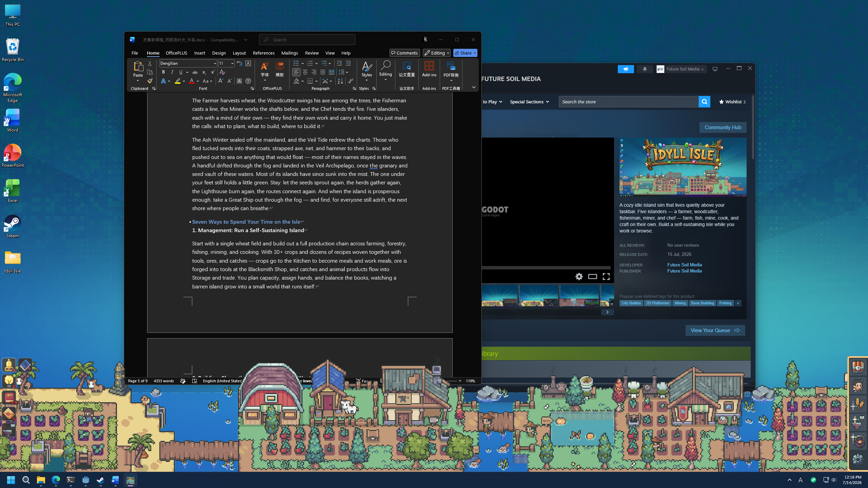This screenshot has height=488, width=868.
Task: Open the Editing mode dropdown
Action: tap(436, 53)
